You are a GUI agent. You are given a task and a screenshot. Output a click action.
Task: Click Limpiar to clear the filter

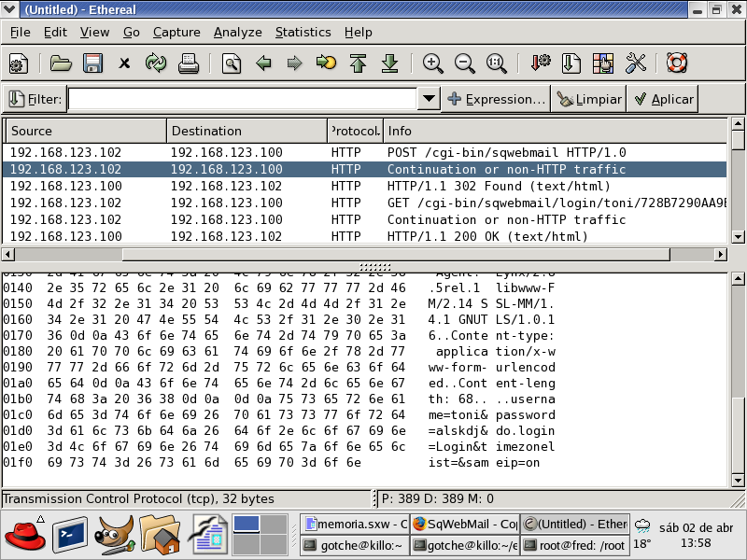tap(589, 99)
